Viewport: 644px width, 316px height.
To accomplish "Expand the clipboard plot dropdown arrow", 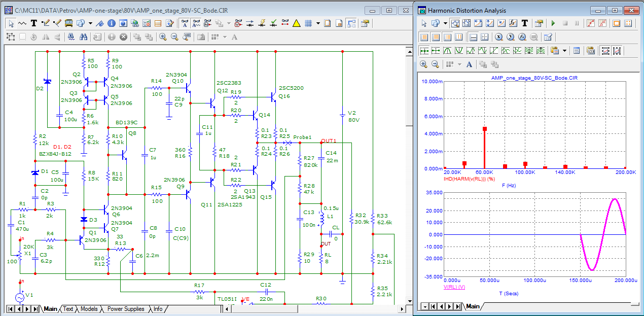I will click(564, 50).
